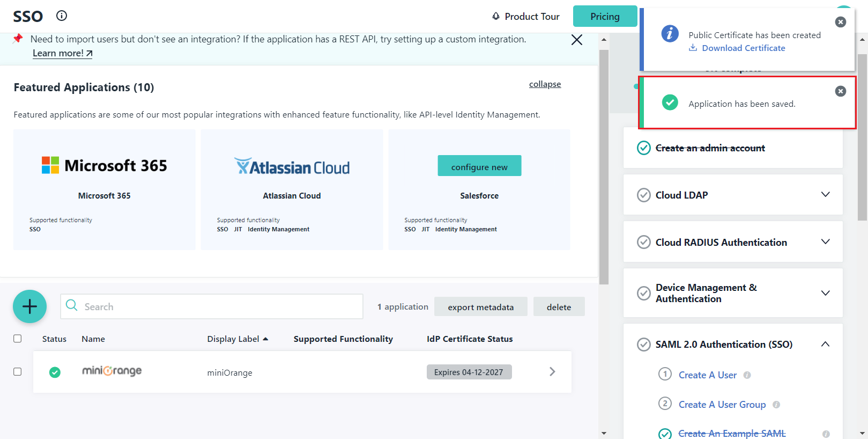Open miniOrange row details arrow
This screenshot has width=868, height=439.
point(552,371)
